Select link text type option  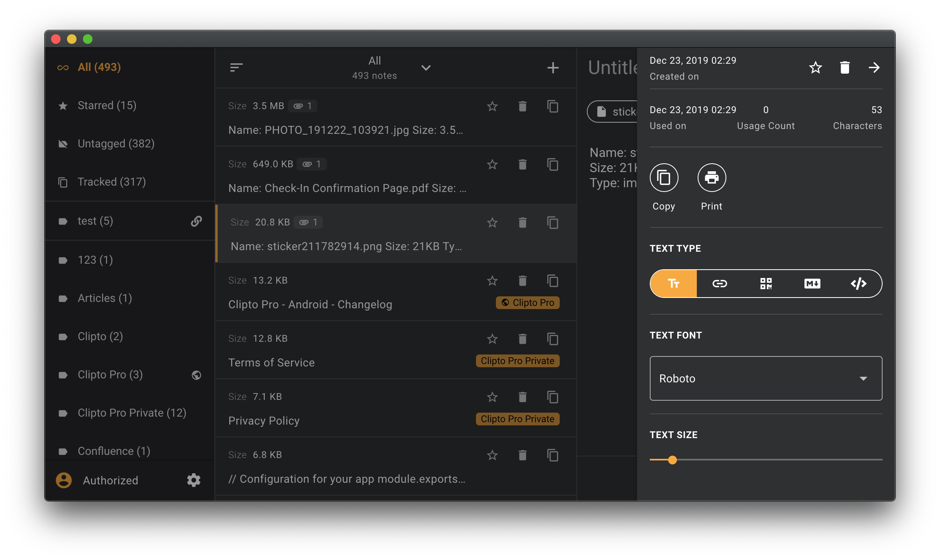(x=720, y=284)
